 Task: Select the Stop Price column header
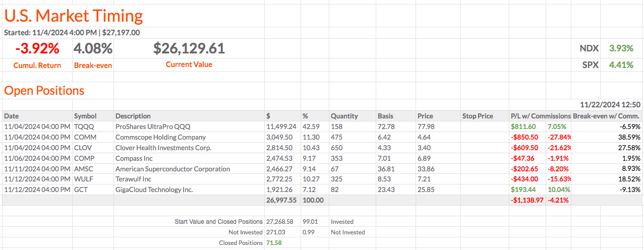478,116
